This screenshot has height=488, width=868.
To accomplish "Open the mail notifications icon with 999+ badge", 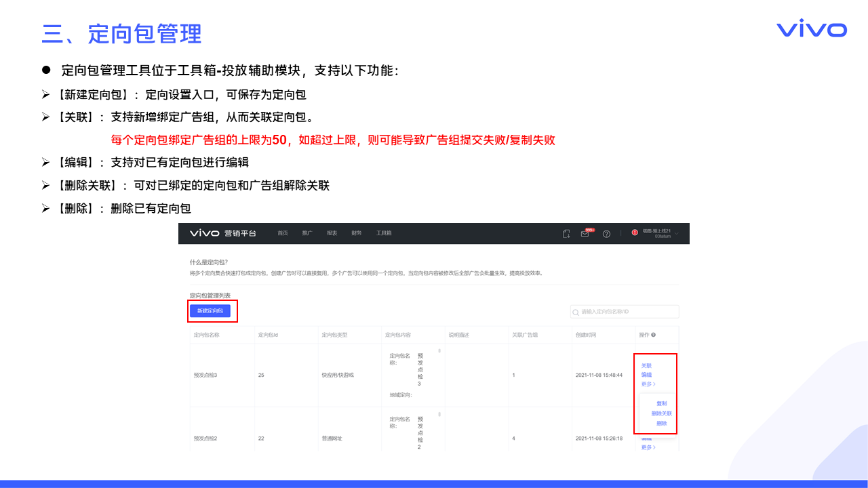I will tap(585, 234).
